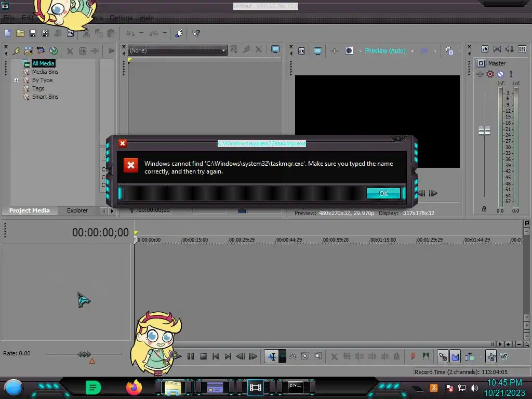The height and width of the screenshot is (399, 532).
Task: Open the split screen view dropdown arrow
Action: (360, 51)
